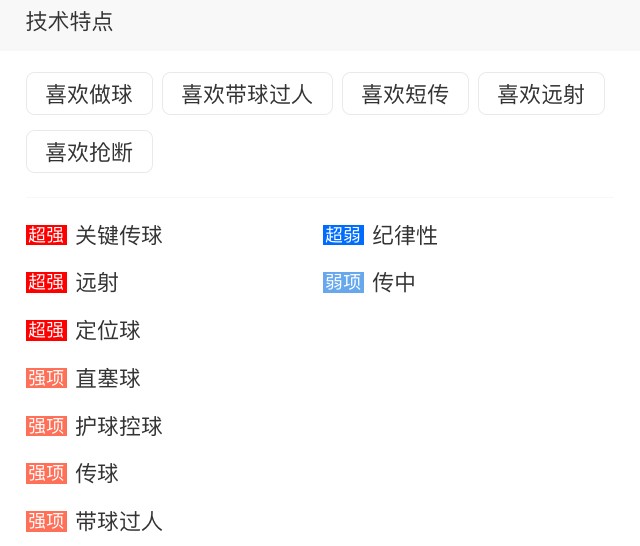The width and height of the screenshot is (640, 546).
Task: Tap the 护球控球 strength label
Action: 119,426
